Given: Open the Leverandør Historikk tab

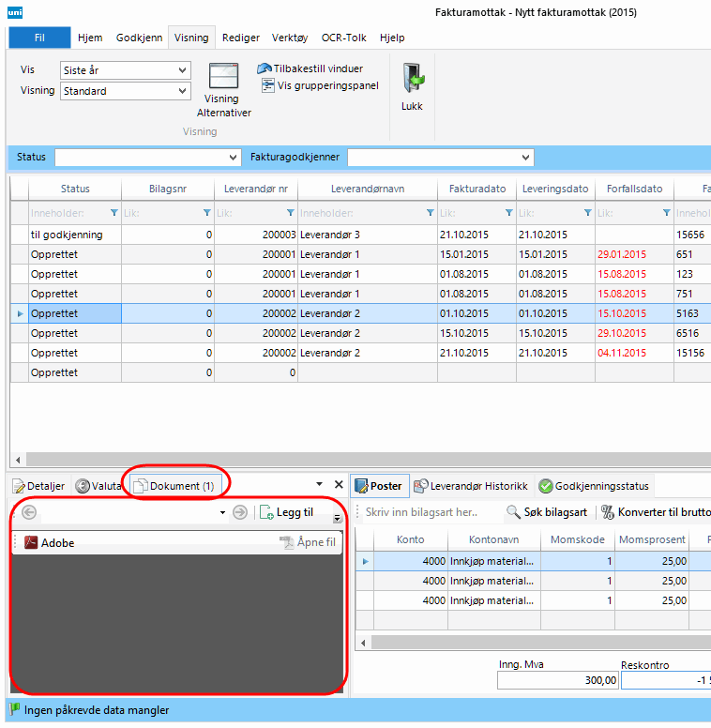Looking at the screenshot, I should (470, 486).
